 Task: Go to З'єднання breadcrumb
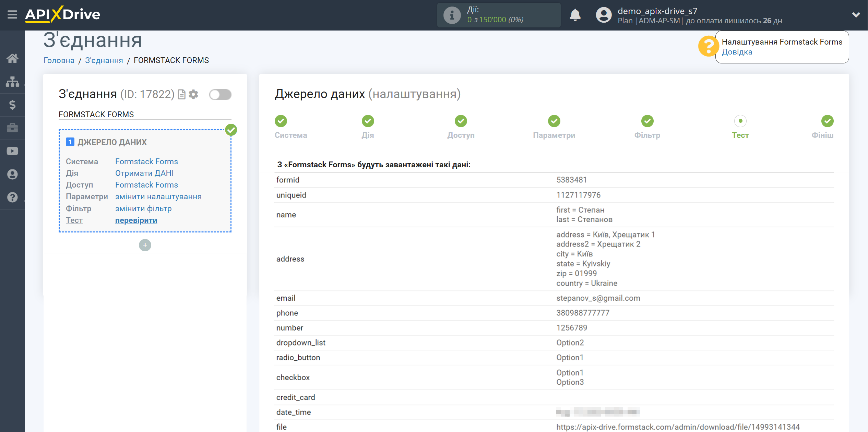coord(104,60)
